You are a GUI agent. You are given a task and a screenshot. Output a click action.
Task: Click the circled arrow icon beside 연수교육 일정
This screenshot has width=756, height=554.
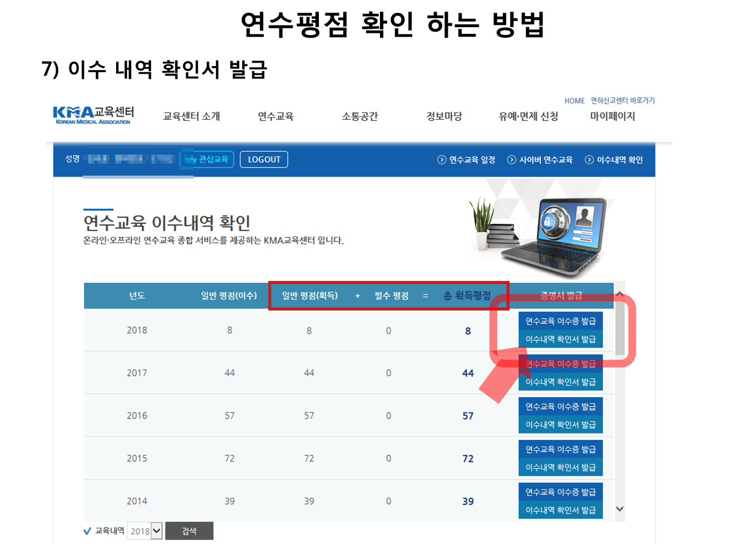[x=442, y=160]
